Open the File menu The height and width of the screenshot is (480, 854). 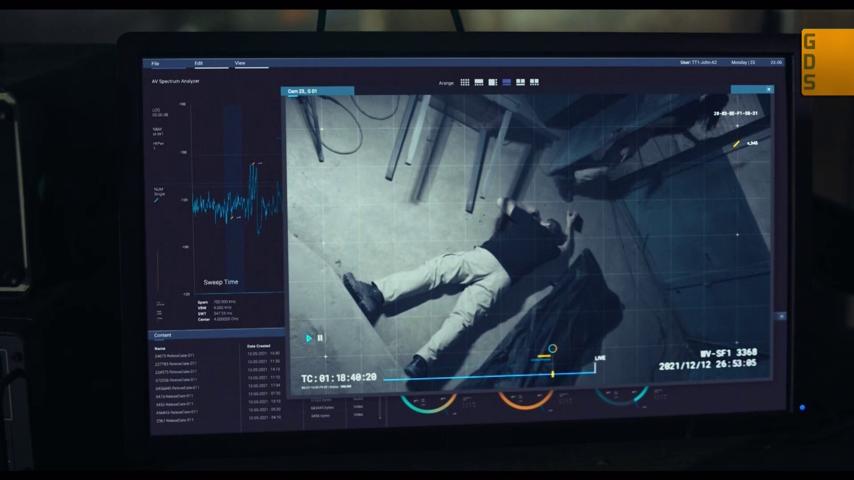click(155, 64)
